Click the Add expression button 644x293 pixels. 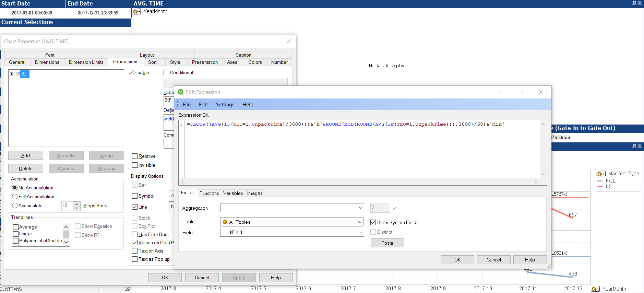tap(26, 155)
